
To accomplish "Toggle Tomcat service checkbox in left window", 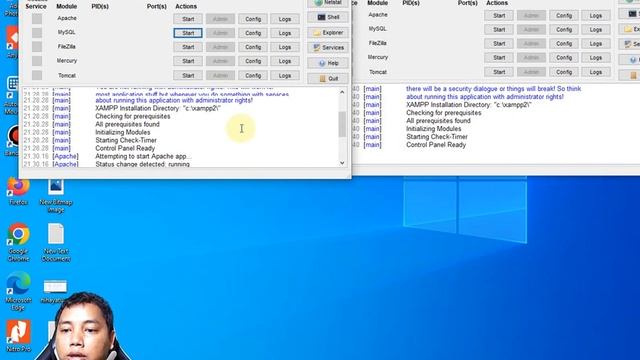I will click(37, 75).
